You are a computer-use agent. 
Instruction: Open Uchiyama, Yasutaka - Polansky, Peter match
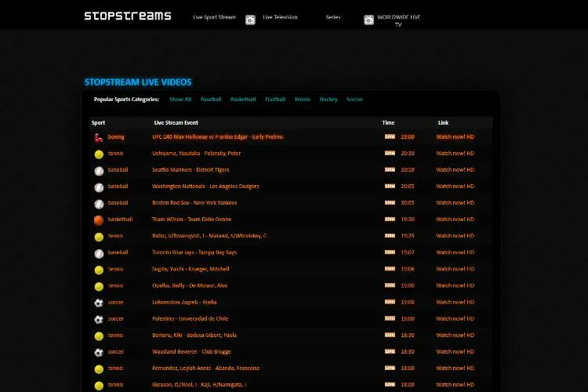point(196,154)
